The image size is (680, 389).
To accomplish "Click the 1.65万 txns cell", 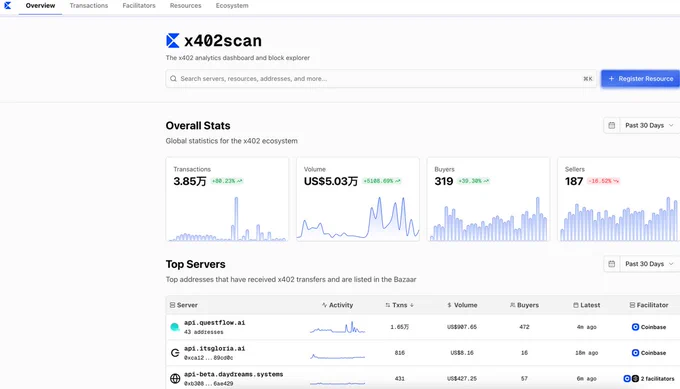I will pyautogui.click(x=399, y=327).
